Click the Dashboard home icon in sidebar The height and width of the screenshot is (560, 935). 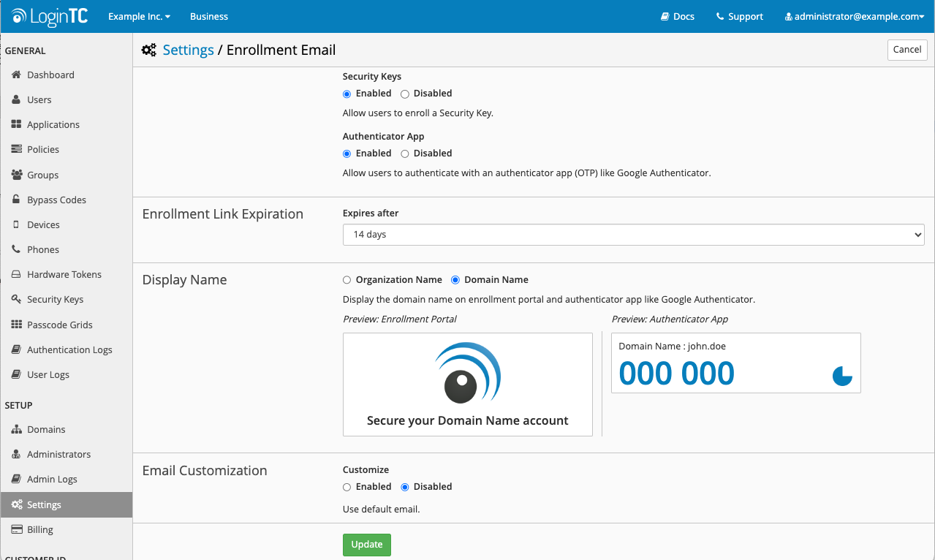coord(16,75)
